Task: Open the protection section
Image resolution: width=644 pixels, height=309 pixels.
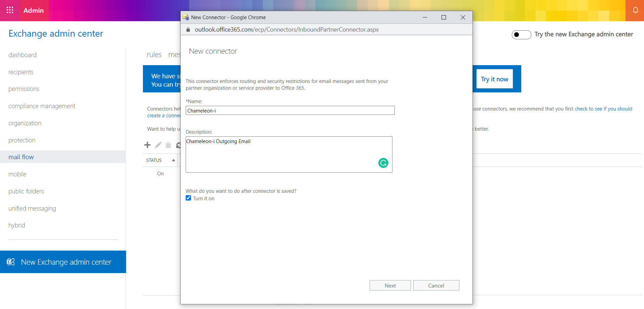Action: pos(22,140)
